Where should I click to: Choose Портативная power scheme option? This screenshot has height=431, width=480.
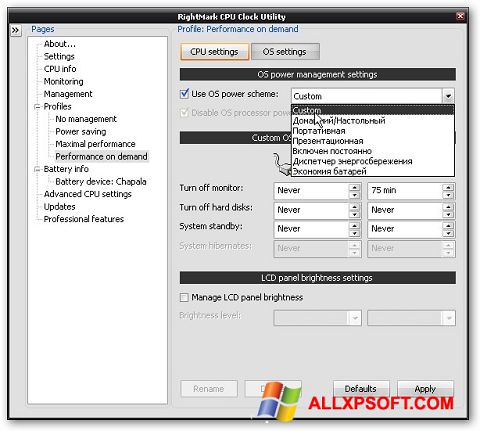tap(373, 131)
